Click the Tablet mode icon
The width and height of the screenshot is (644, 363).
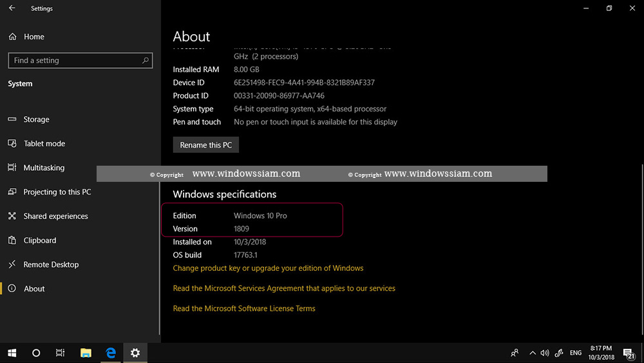12,144
